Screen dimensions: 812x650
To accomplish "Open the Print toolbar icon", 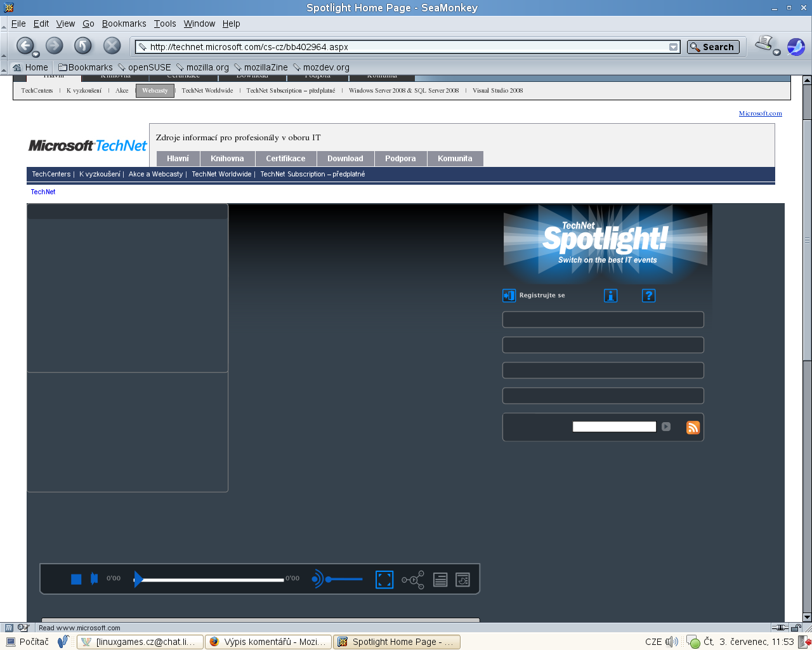I will pos(764,43).
